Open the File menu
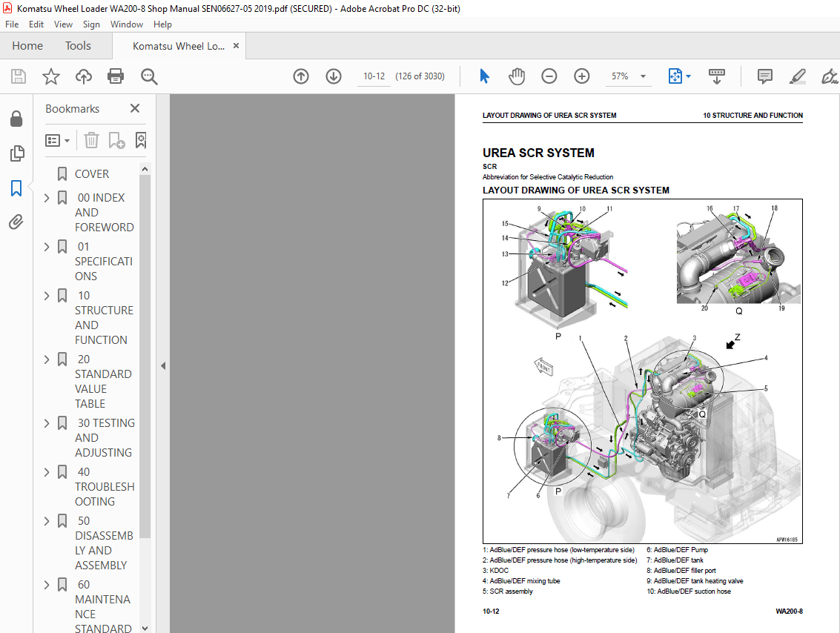Screen dimensions: 840x633 (12, 24)
